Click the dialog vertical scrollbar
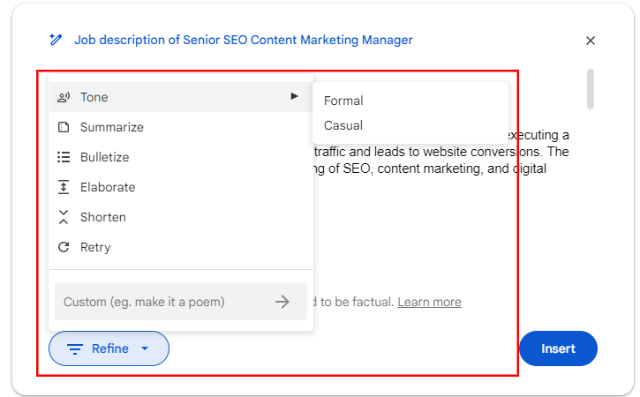The image size is (640, 397). tap(590, 89)
